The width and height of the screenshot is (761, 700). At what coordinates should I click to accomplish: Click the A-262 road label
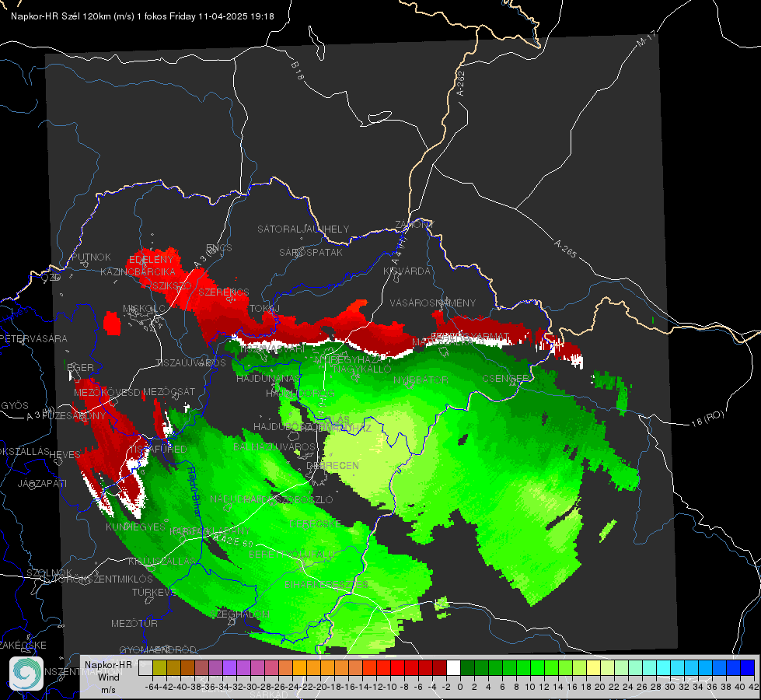coord(461,83)
